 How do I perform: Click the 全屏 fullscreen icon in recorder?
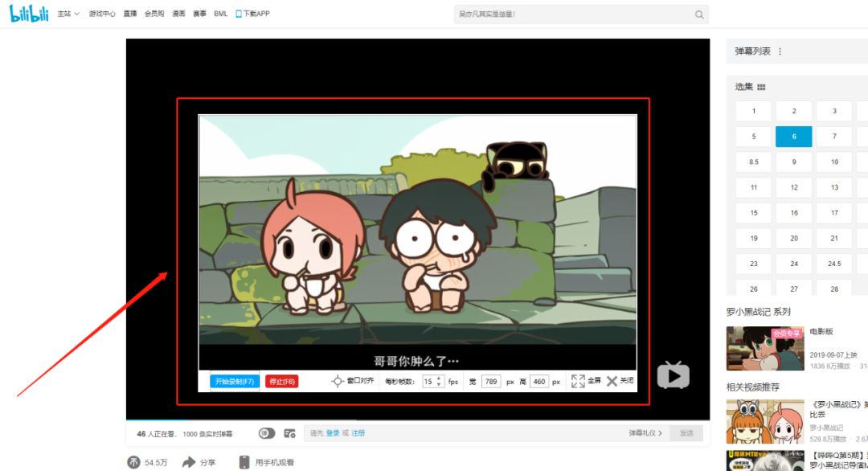coord(578,381)
